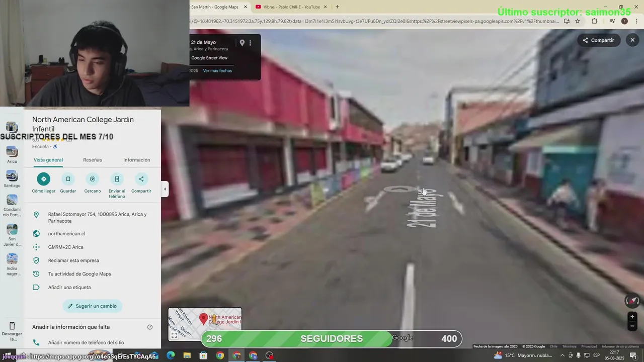Open notification center in taskbar
Screen dimensions: 644x362
(x=633, y=355)
